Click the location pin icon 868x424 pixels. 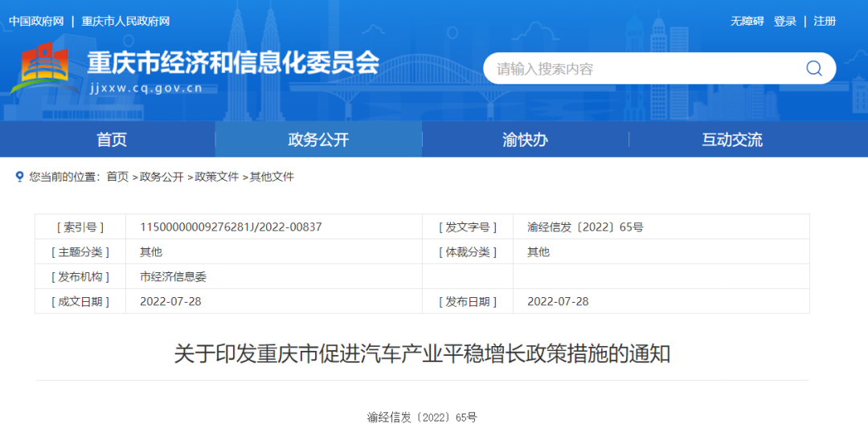coord(19,177)
